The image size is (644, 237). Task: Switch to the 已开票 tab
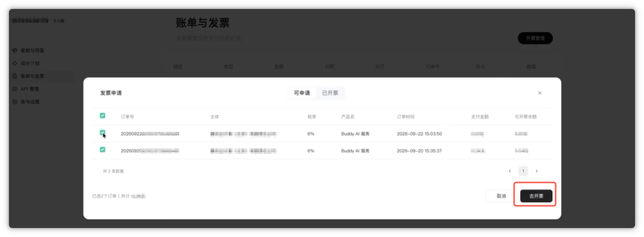click(x=330, y=93)
